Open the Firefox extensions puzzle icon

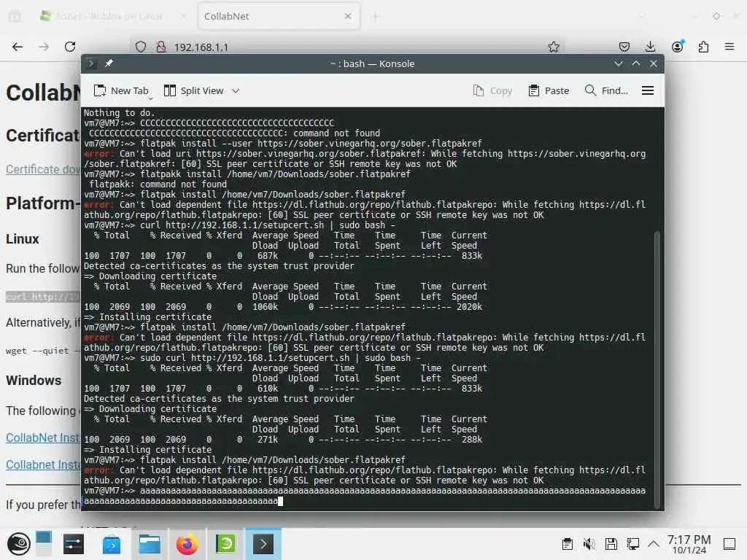(x=703, y=47)
